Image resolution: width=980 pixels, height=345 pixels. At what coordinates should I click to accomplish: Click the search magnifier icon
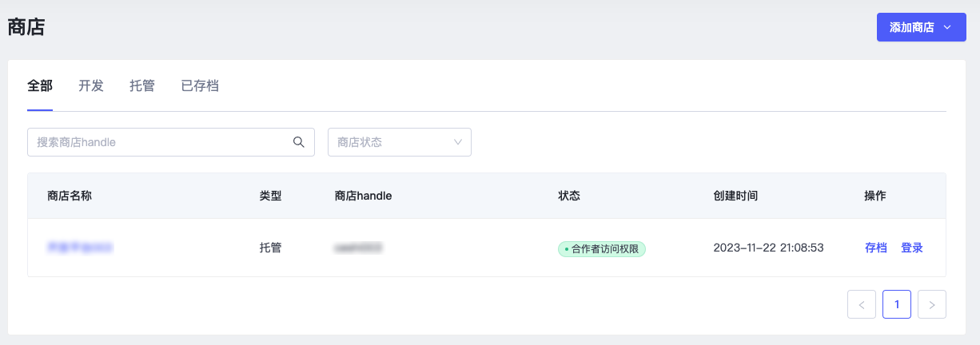pyautogui.click(x=299, y=142)
